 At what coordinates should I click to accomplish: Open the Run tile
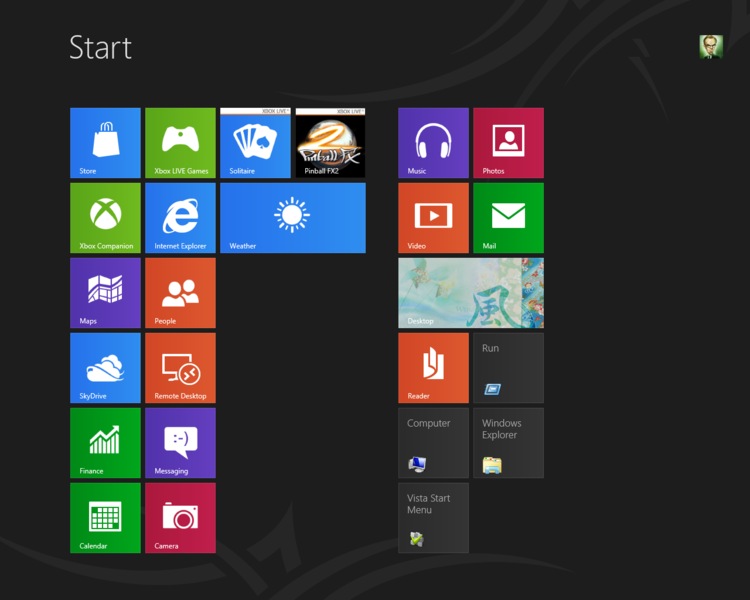[508, 368]
